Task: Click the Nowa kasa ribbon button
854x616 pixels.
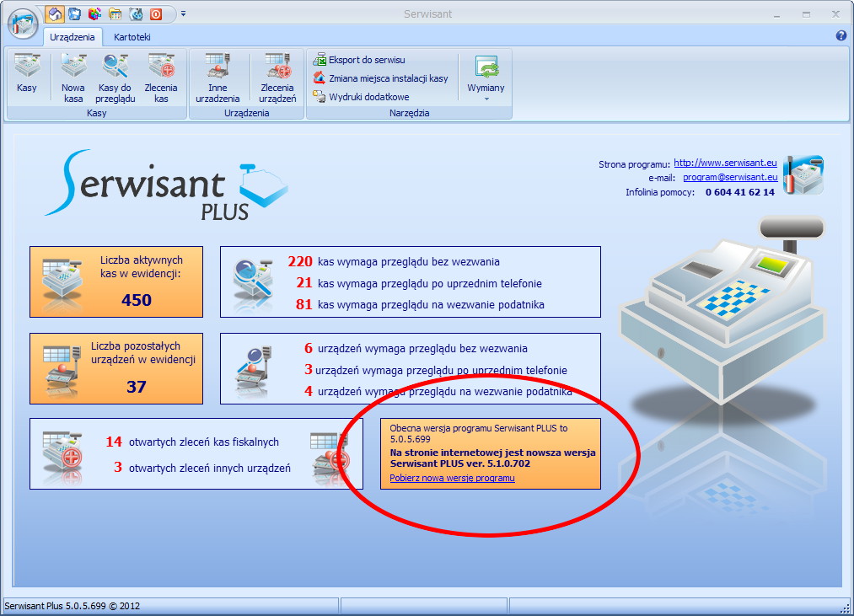Action: [x=73, y=78]
